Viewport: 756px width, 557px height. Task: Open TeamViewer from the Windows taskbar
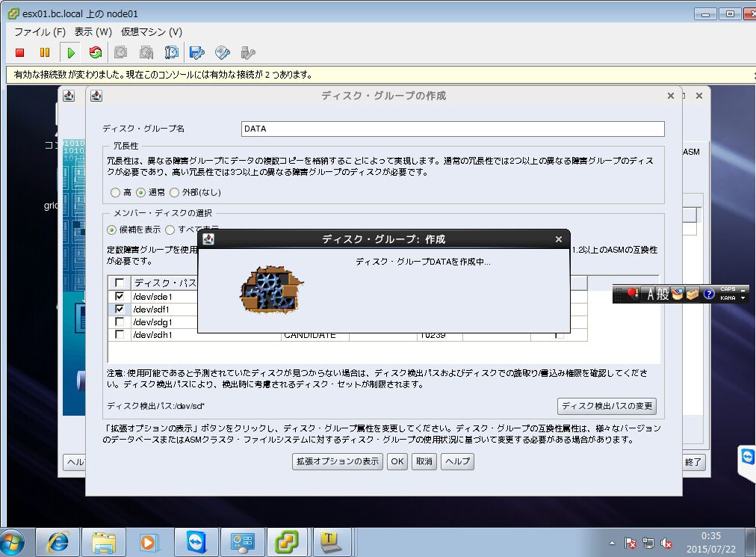coord(196,543)
